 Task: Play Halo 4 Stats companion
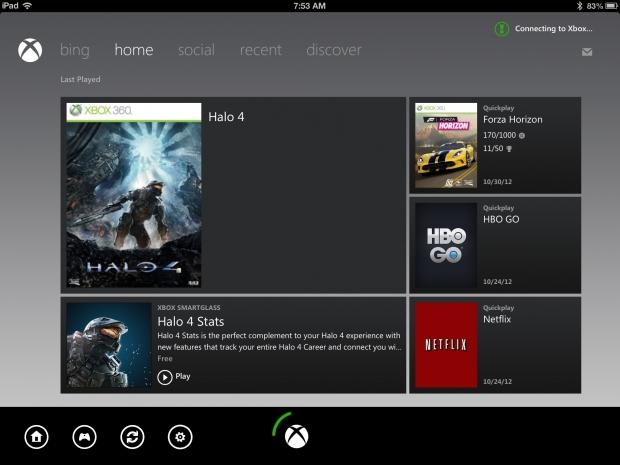pyautogui.click(x=174, y=377)
